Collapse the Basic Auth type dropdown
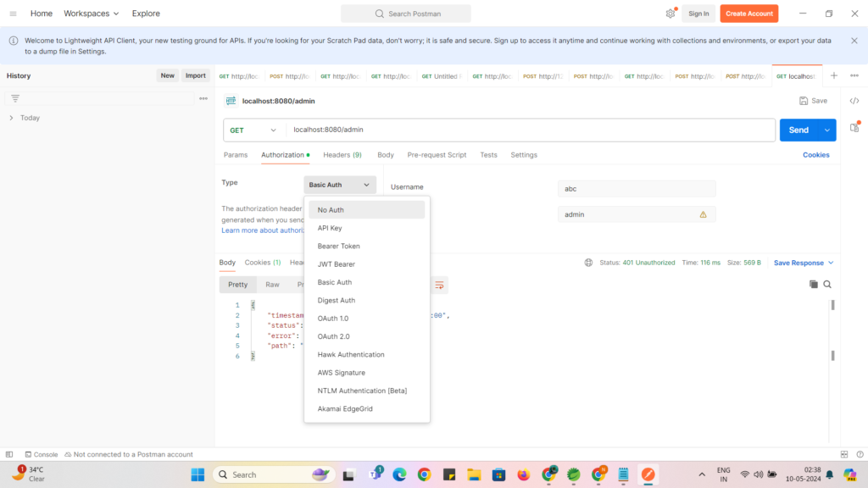Viewport: 868px width, 488px height. (339, 185)
